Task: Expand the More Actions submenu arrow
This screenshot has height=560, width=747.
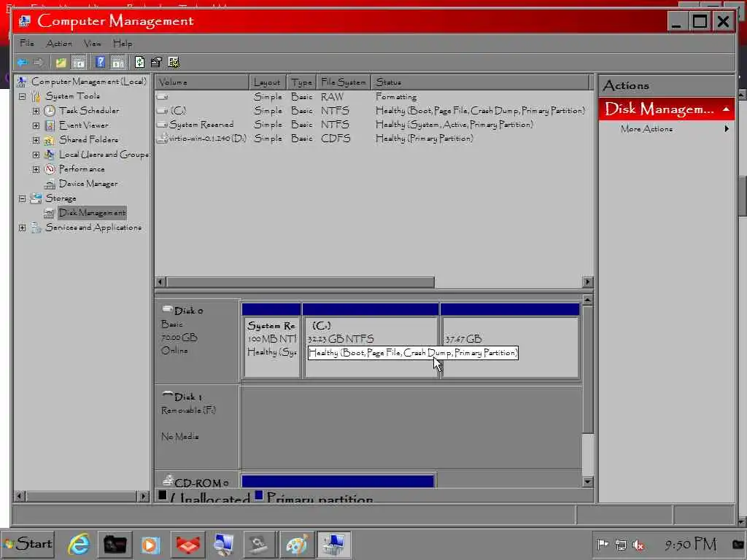Action: tap(727, 128)
